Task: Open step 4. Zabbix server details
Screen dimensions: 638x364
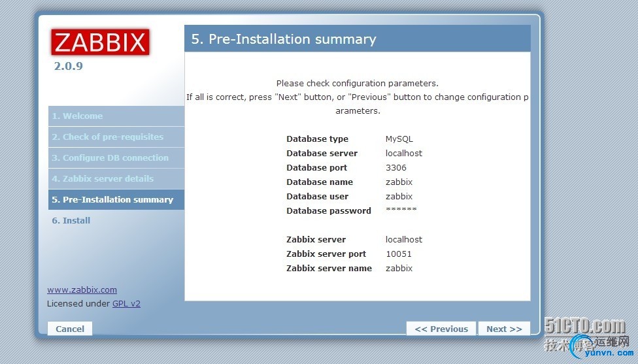Action: (x=116, y=178)
